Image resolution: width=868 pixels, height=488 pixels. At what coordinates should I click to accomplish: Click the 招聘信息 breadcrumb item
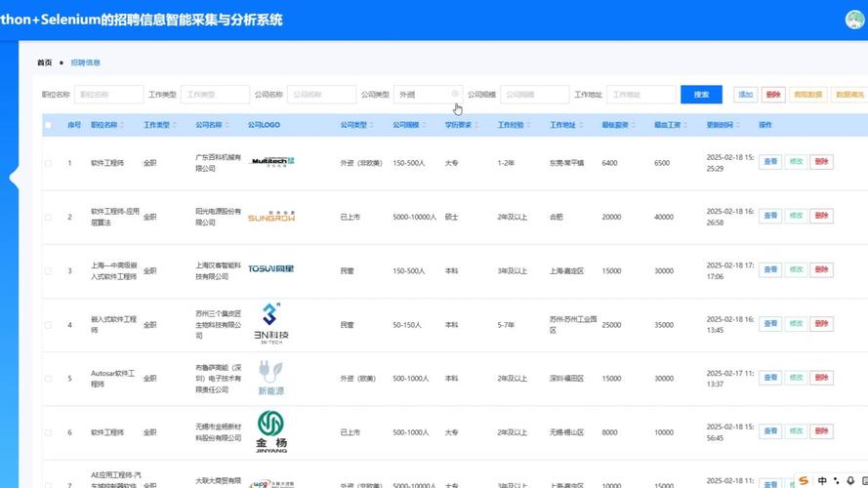click(85, 62)
